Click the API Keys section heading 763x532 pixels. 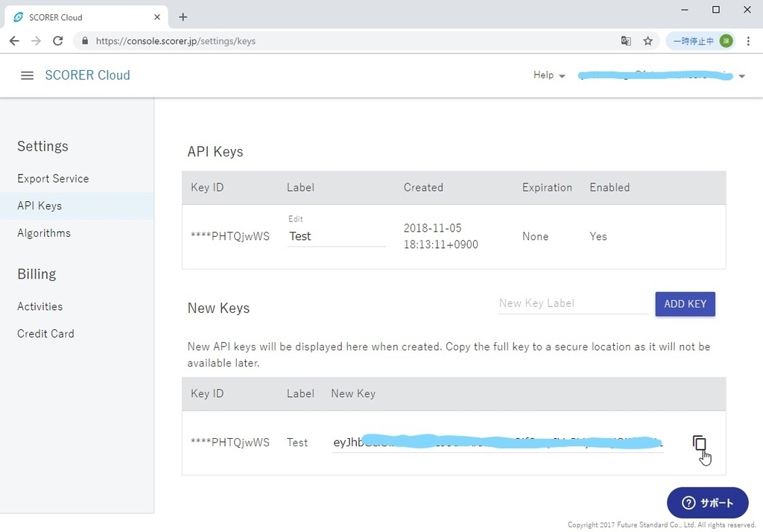(x=215, y=152)
